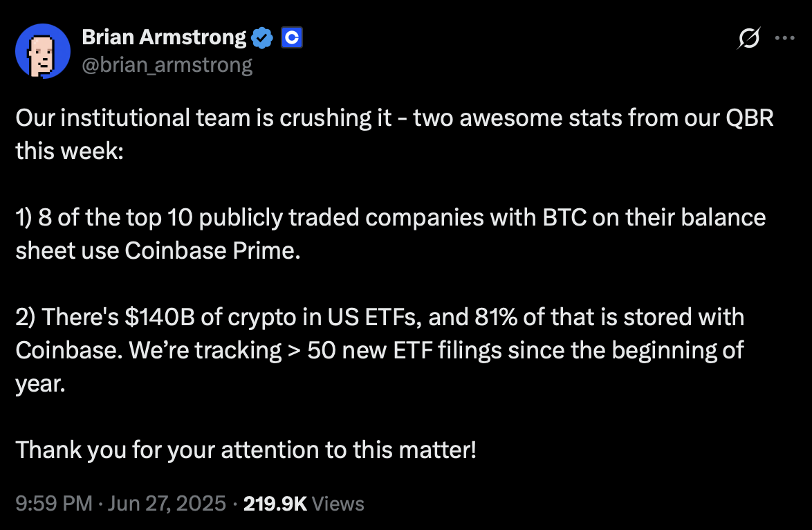Click the Brian Armstrong display name
This screenshot has height=530, width=812.
coord(164,37)
